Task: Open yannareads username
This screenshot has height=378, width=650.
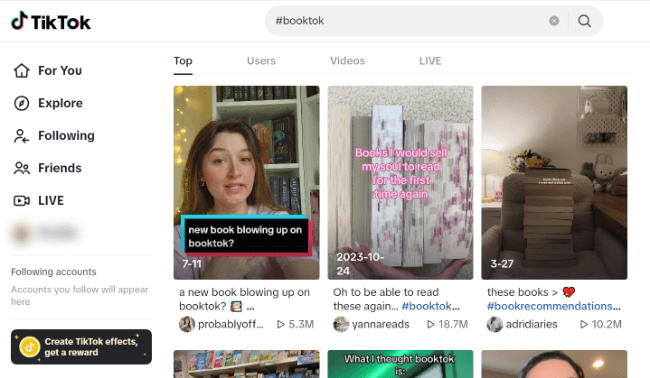Action: click(381, 324)
